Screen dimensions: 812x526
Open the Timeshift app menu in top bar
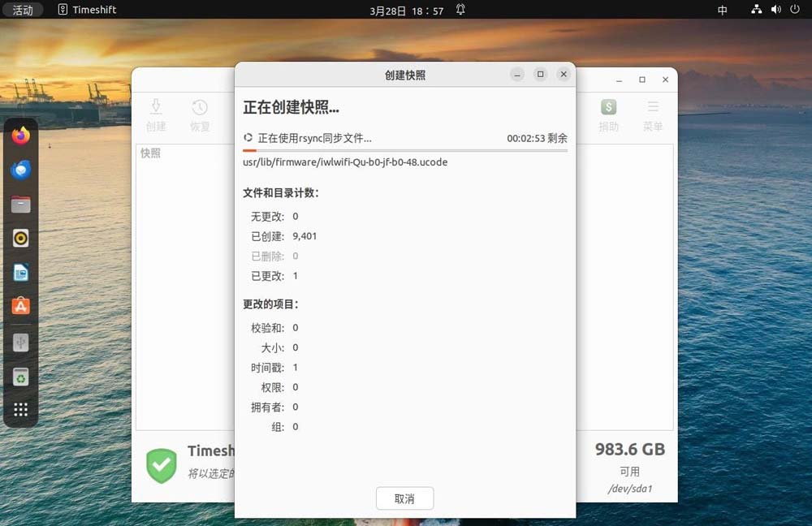pyautogui.click(x=88, y=10)
